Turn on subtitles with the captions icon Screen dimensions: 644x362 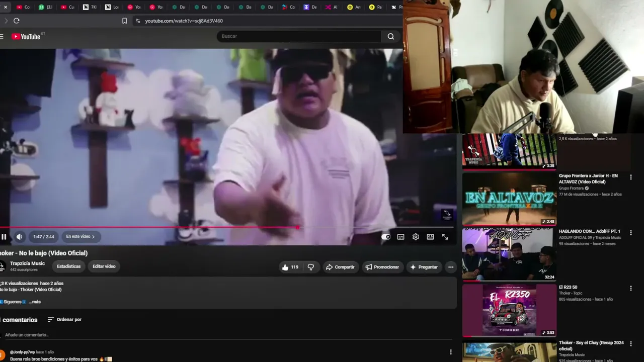pyautogui.click(x=400, y=237)
